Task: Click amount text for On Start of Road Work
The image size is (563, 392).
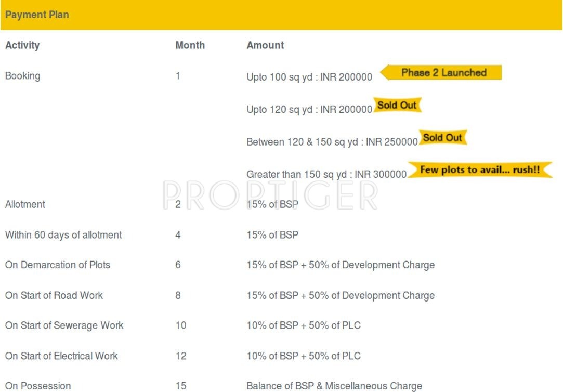Action: 341,296
